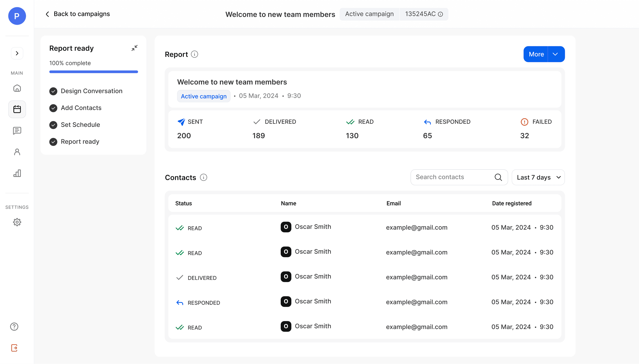This screenshot has width=639, height=364.
Task: Click the info icon next to Report heading
Action: (194, 54)
